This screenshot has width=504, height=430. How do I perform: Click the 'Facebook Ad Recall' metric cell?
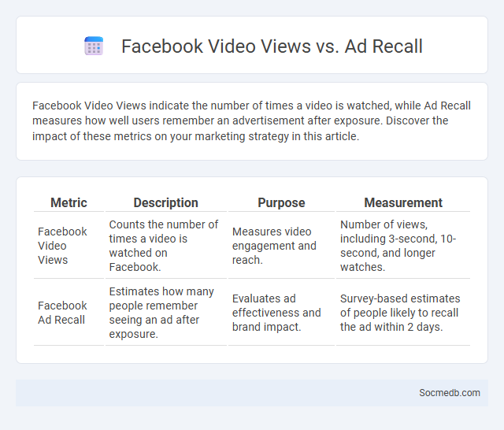click(x=69, y=313)
